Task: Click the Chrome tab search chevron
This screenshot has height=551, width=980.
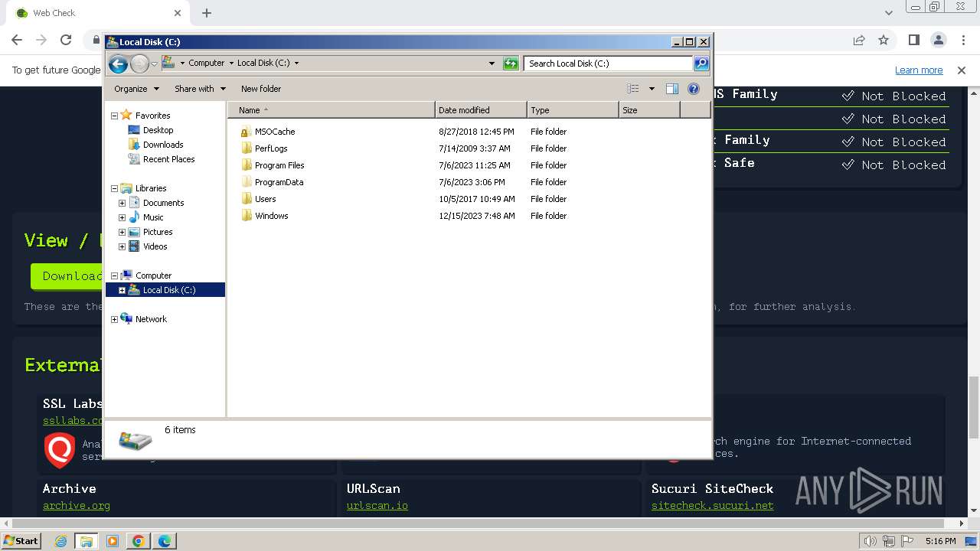Action: point(889,13)
